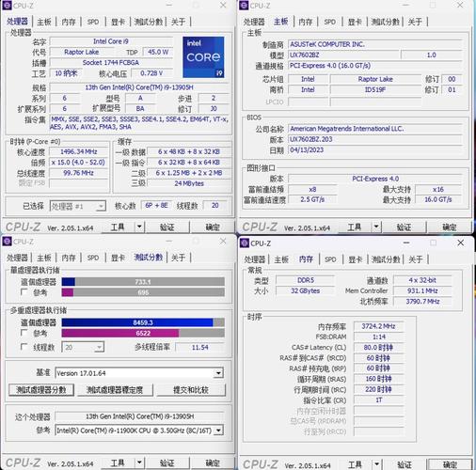Click 提交和比较 submit and compare button
Image resolution: width=476 pixels, height=470 pixels.
coord(191,390)
